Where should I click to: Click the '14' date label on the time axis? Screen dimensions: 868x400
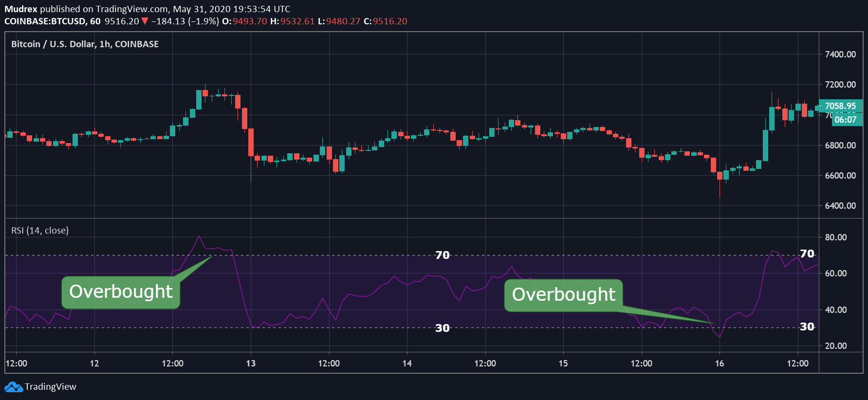[x=407, y=364]
